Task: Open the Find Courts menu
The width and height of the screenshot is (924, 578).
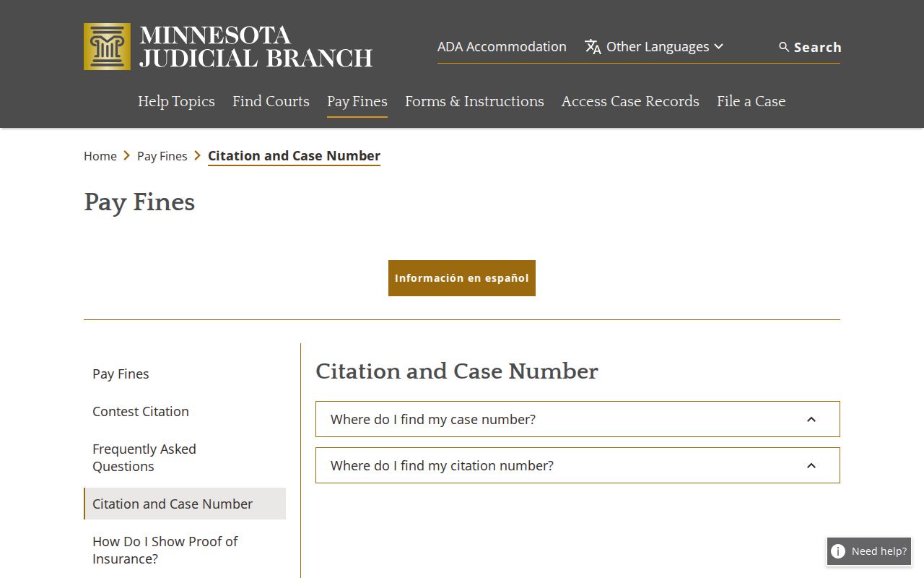Action: pyautogui.click(x=271, y=101)
